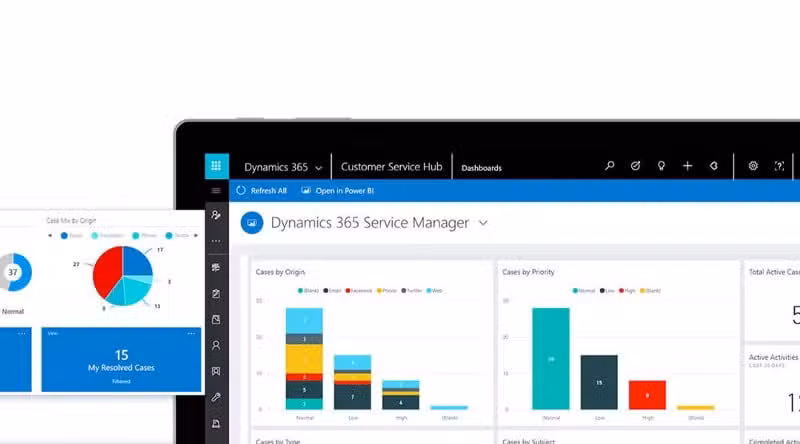Select Email legend entry in Cases by Origin
The image size is (800, 444).
[332, 290]
